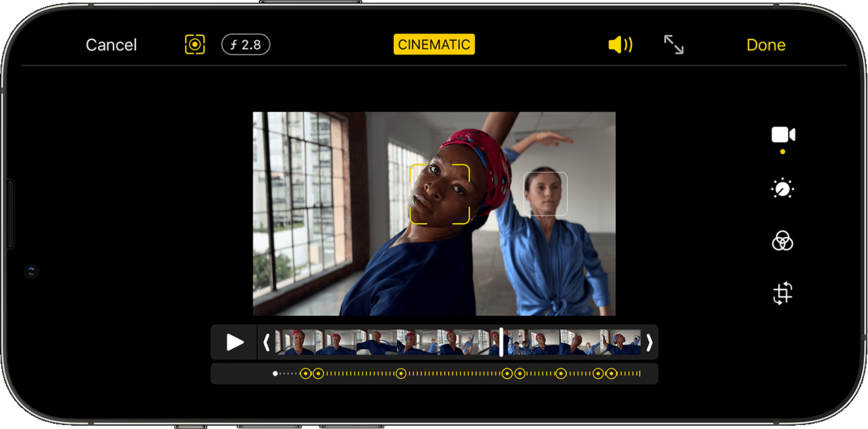Select the Filters tool
The height and width of the screenshot is (429, 868).
(782, 241)
